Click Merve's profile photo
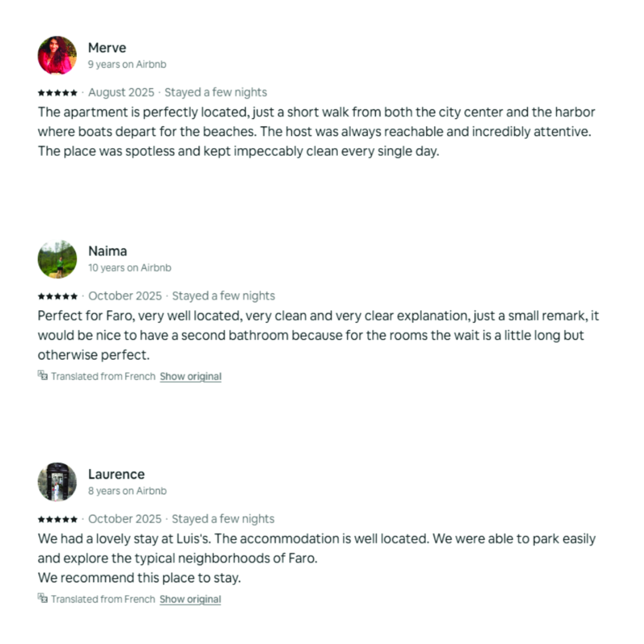This screenshot has height=644, width=644. pos(57,55)
